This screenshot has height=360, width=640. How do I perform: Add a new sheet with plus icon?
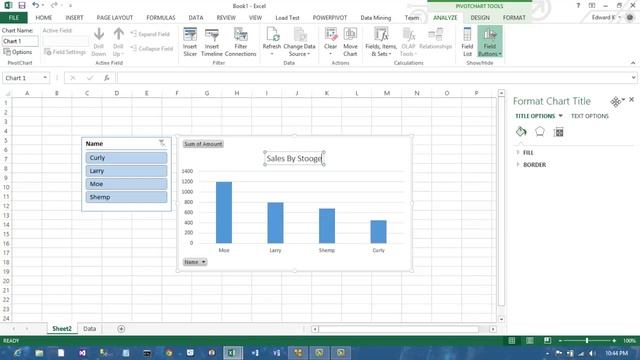pyautogui.click(x=121, y=329)
